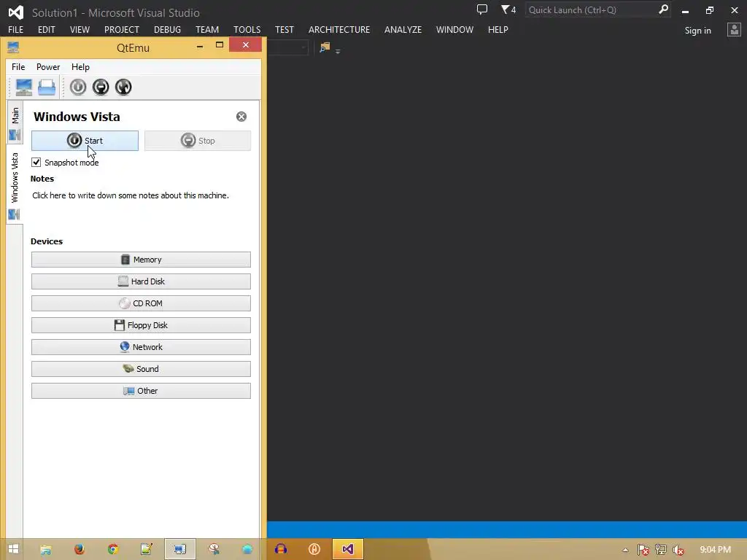Screen dimensions: 747x560
Task: Expand the Hard Disk device settings
Action: [x=141, y=281]
